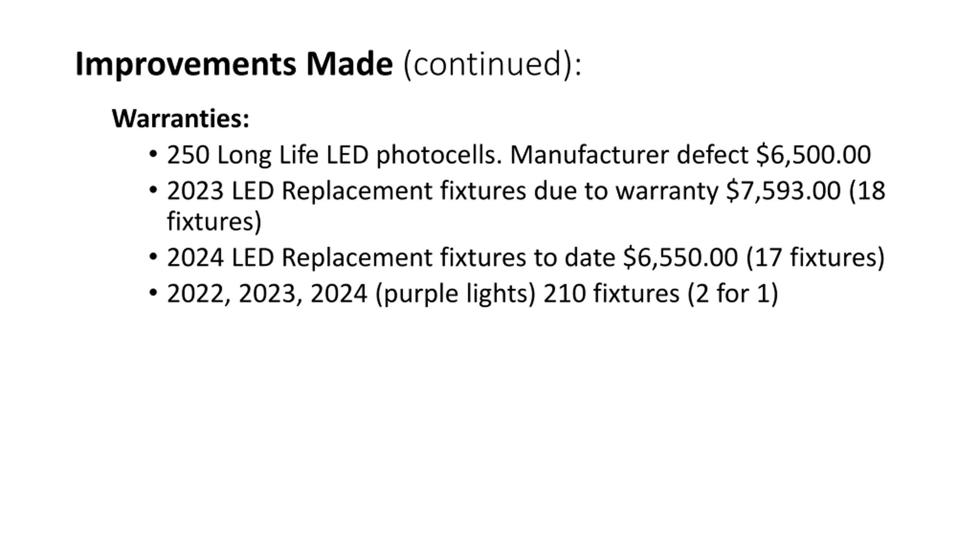Click the wrapped "fixtures)" line

[214, 221]
